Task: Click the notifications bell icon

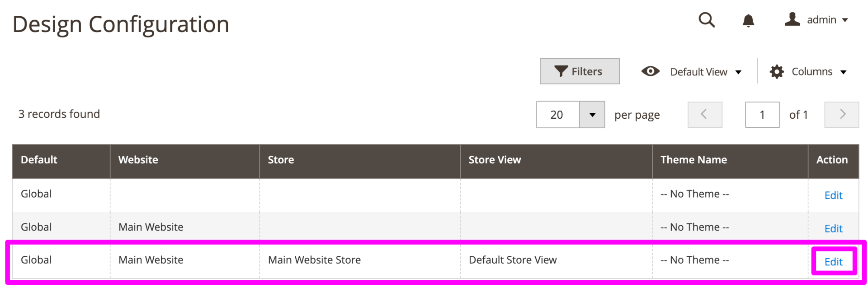Action: (x=748, y=20)
